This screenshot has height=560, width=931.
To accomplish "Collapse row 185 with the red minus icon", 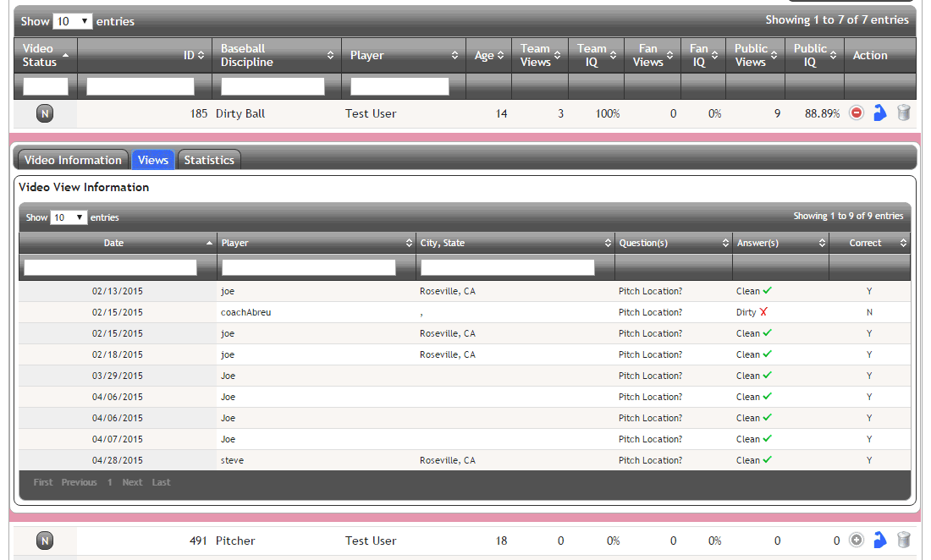I will [x=857, y=113].
